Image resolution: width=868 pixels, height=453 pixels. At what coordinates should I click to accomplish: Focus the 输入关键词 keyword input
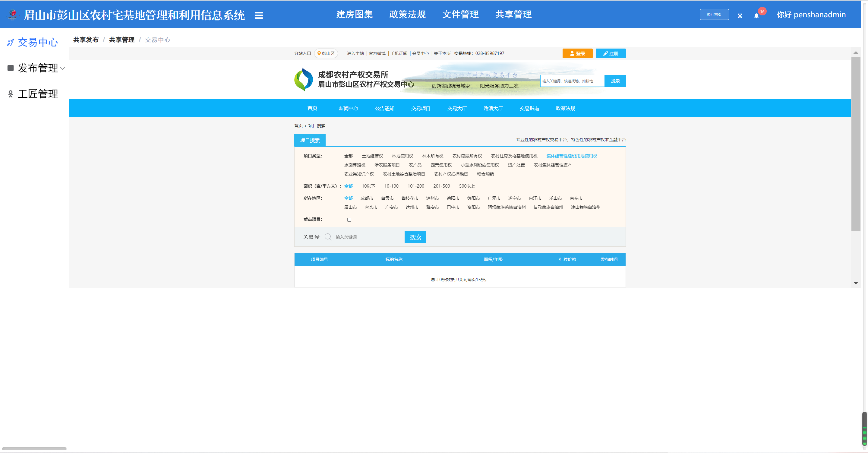pyautogui.click(x=364, y=237)
